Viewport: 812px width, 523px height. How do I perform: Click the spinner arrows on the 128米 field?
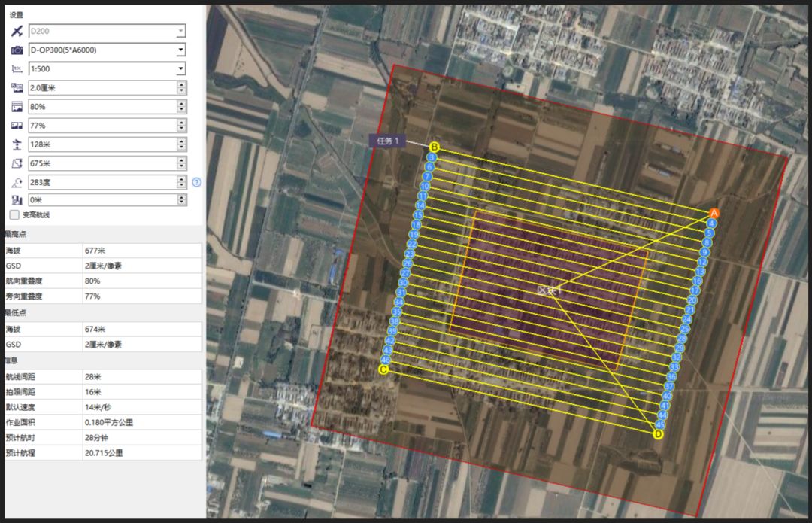click(181, 144)
